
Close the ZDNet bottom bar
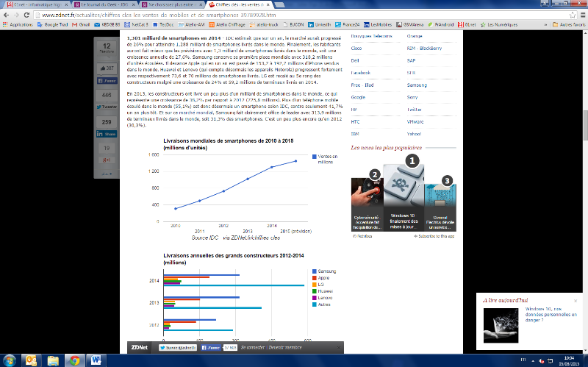pyautogui.click(x=338, y=347)
